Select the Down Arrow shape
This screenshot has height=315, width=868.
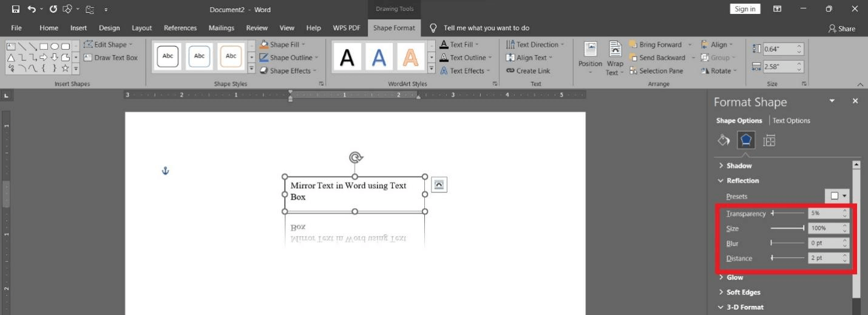coord(55,58)
